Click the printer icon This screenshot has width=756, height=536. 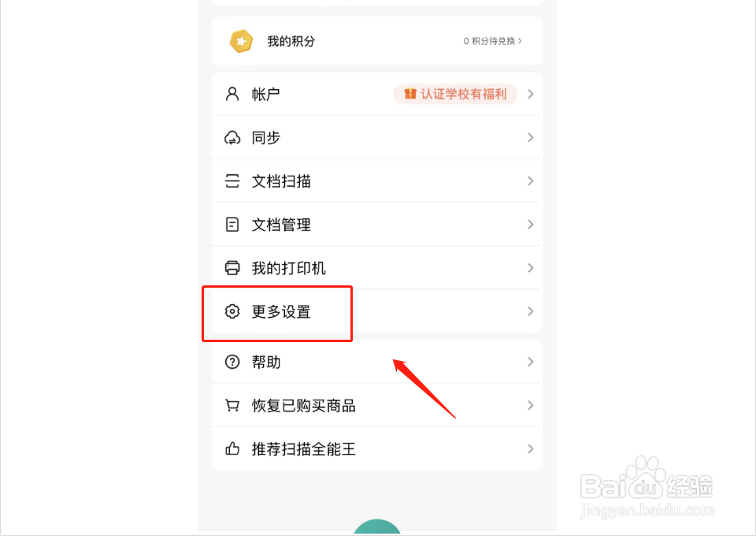(232, 268)
